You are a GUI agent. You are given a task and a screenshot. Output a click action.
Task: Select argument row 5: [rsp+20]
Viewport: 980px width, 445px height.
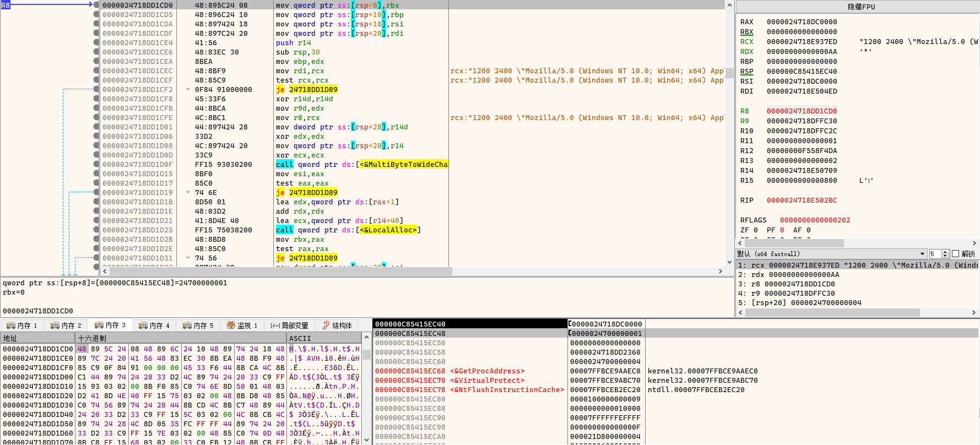click(x=857, y=303)
